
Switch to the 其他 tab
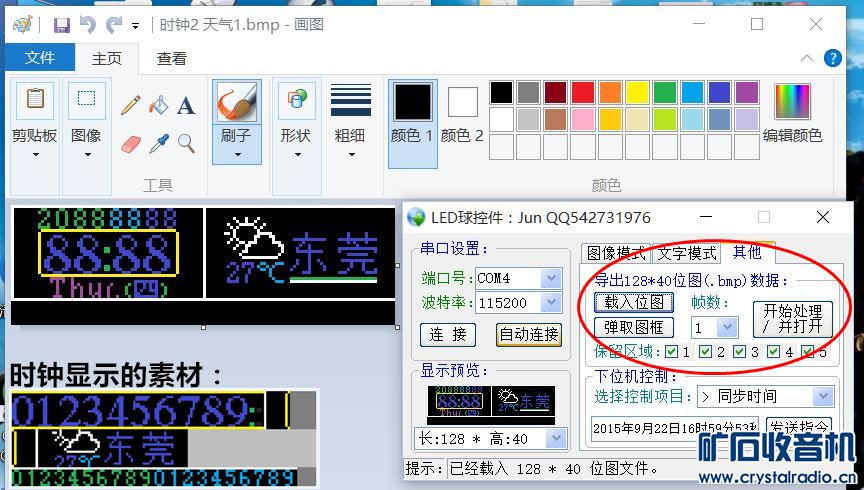tap(747, 252)
